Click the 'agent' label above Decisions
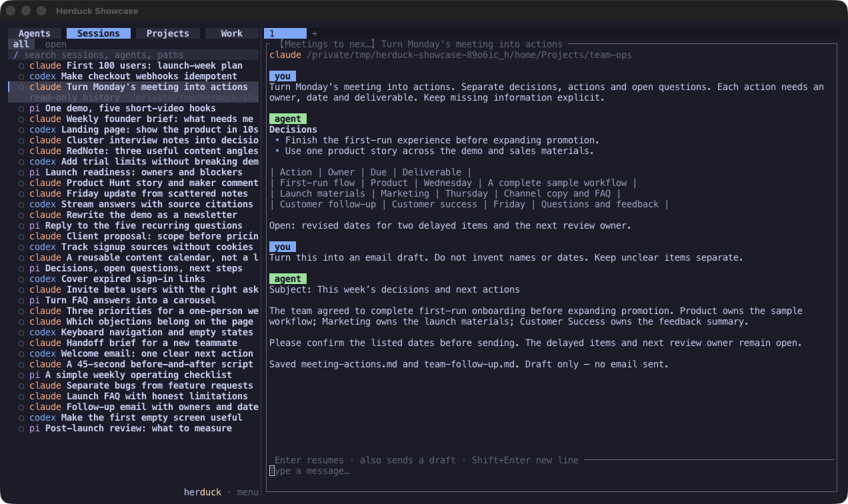The width and height of the screenshot is (848, 504). (x=288, y=119)
